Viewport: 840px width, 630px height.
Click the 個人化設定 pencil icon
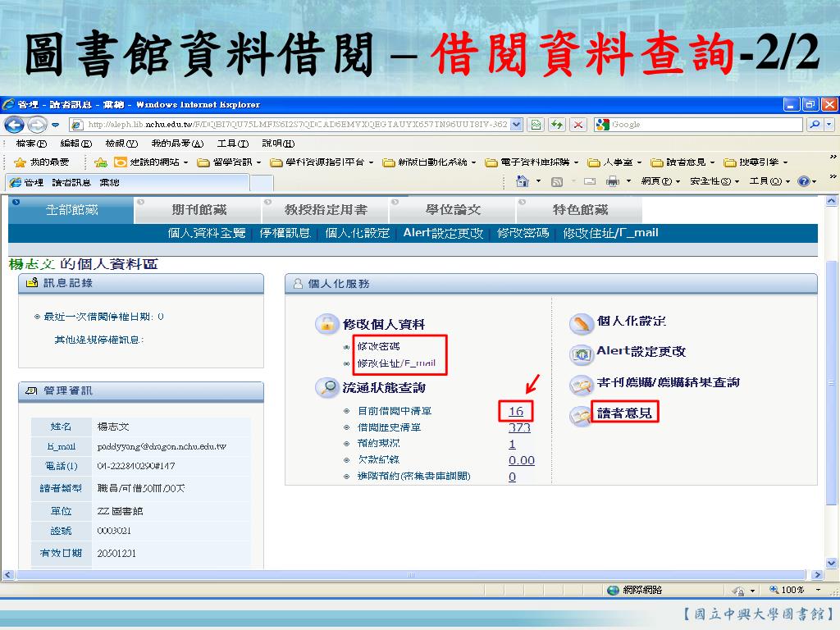pos(580,322)
